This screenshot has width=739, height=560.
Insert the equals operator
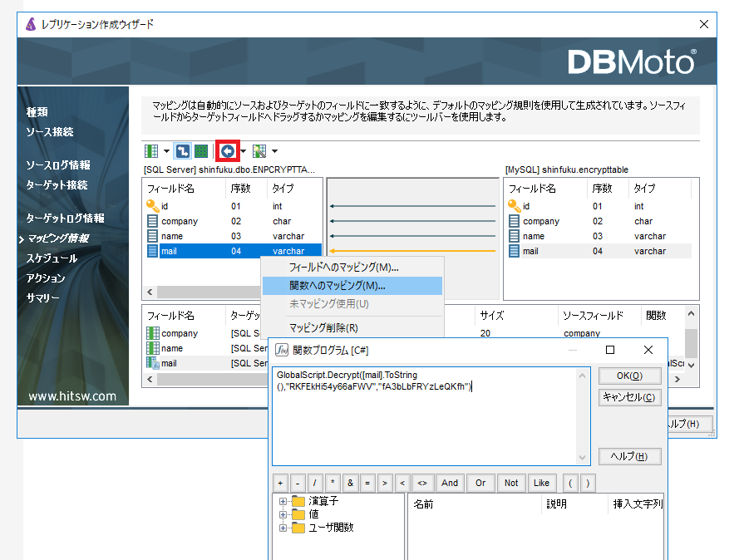[367, 483]
